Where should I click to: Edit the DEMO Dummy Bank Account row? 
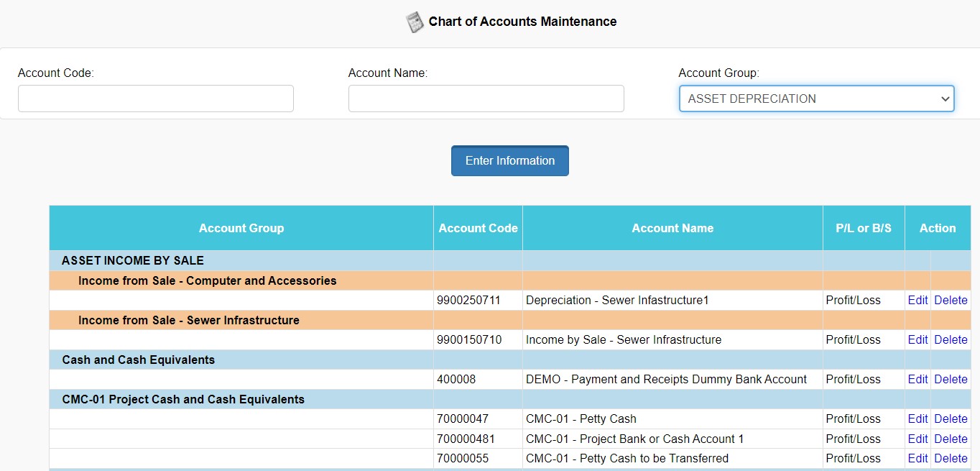[x=917, y=380]
